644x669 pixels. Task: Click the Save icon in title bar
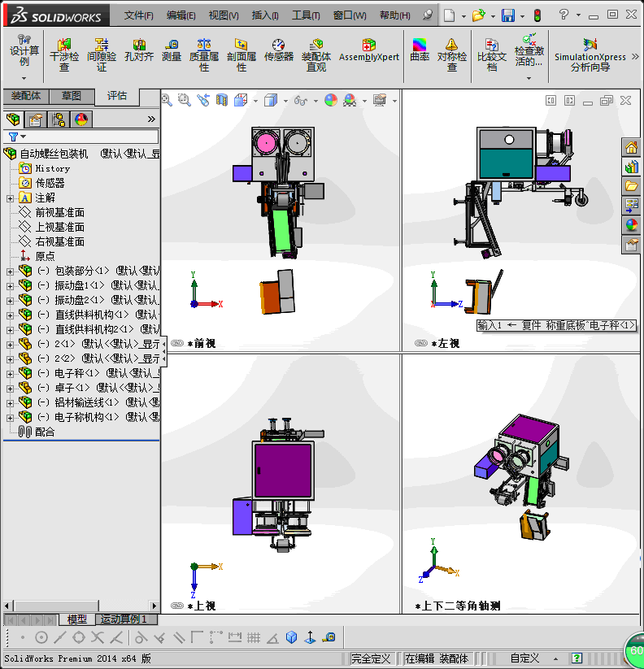pyautogui.click(x=508, y=15)
